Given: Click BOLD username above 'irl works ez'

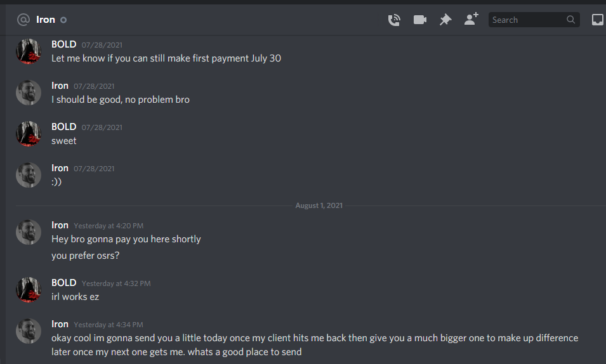Looking at the screenshot, I should click(63, 283).
